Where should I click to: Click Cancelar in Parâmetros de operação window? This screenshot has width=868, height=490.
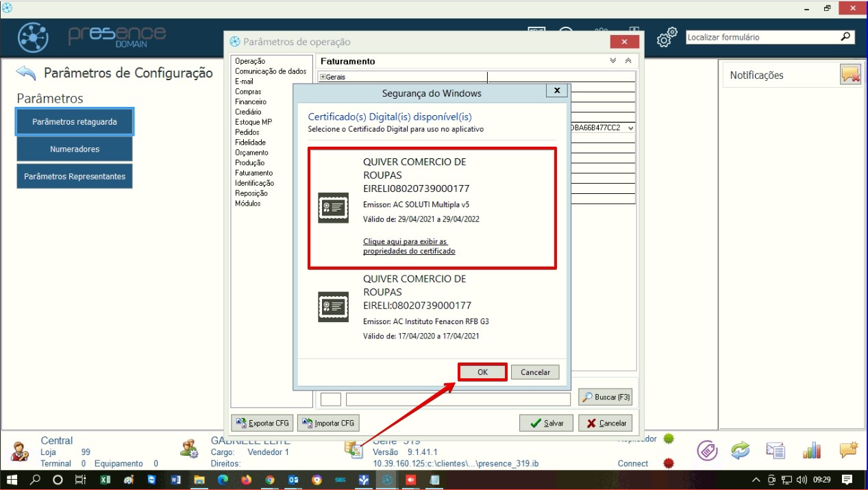(x=606, y=423)
